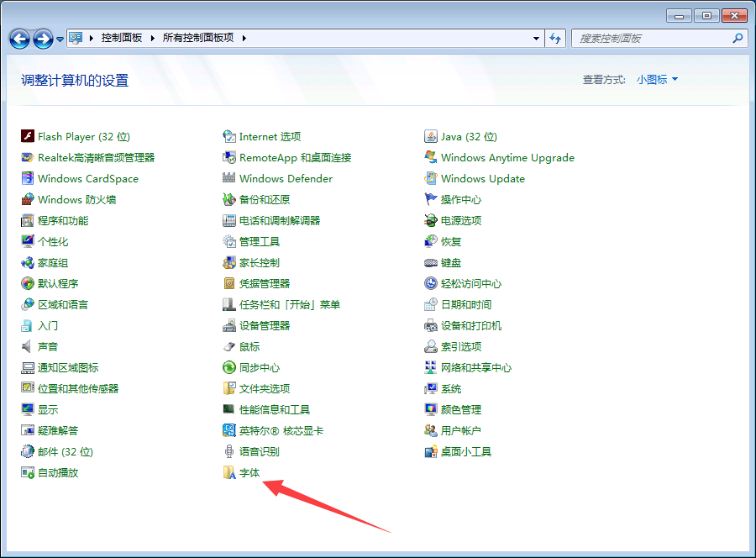
Task: Click the 管理工具 gear icon
Action: pyautogui.click(x=229, y=242)
